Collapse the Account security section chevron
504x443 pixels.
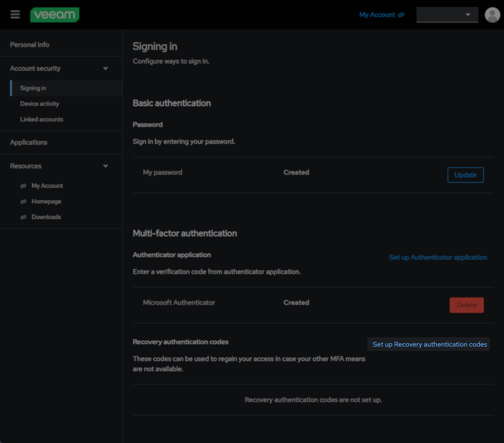105,68
